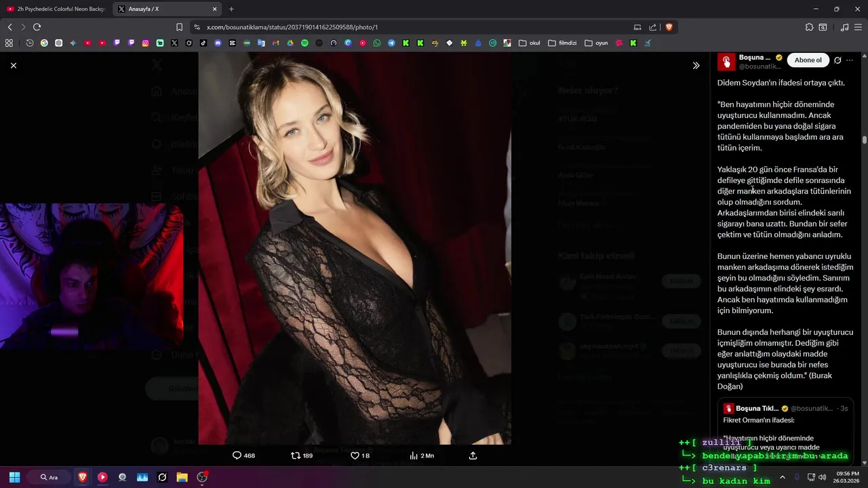Open a new browser tab

(231, 9)
